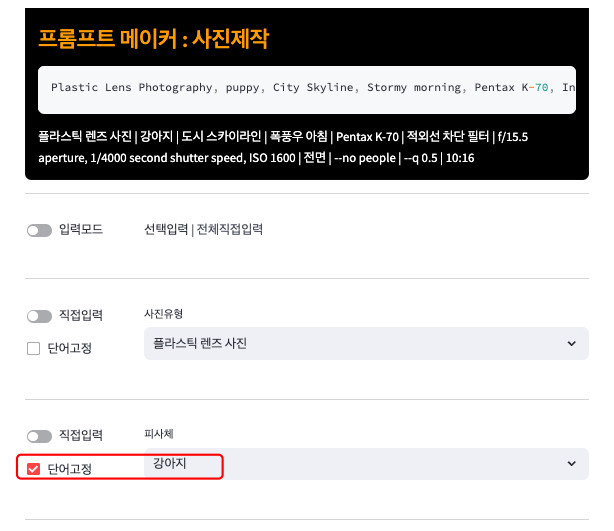Click the 프롬프트 메이커 : 사진제작 heading
This screenshot has height=531, width=614.
tap(154, 39)
